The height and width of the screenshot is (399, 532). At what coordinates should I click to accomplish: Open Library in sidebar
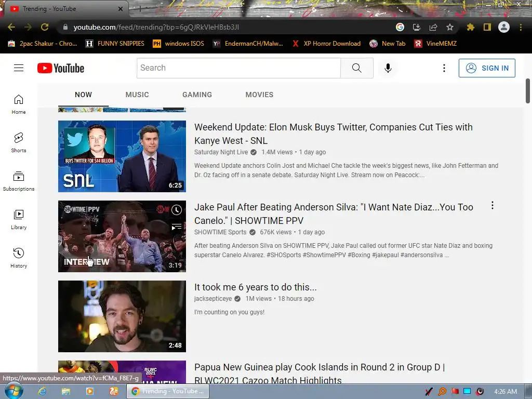[x=19, y=220]
